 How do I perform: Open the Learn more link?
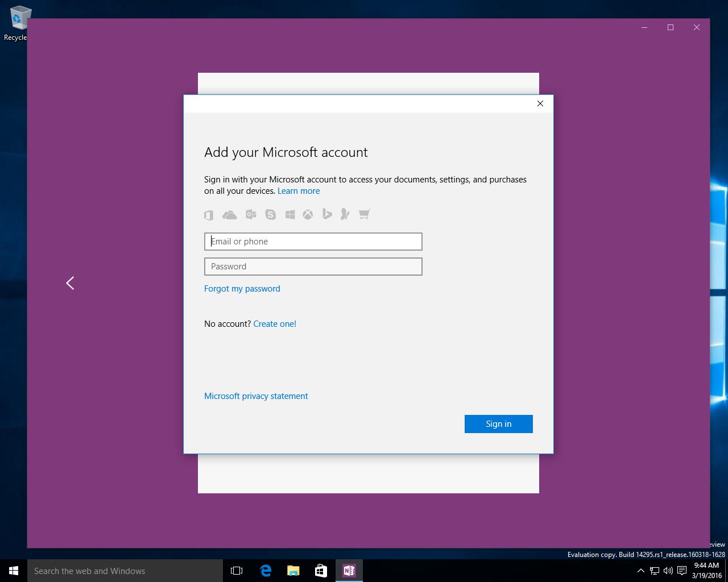pos(299,191)
